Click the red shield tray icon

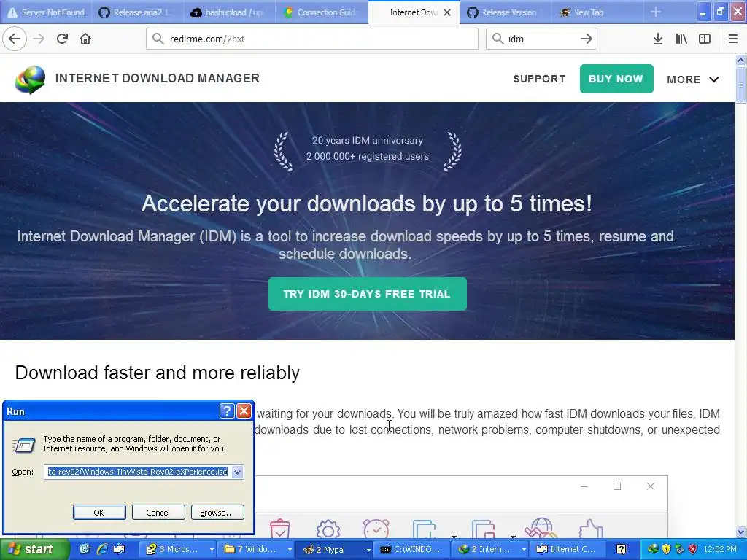693,549
